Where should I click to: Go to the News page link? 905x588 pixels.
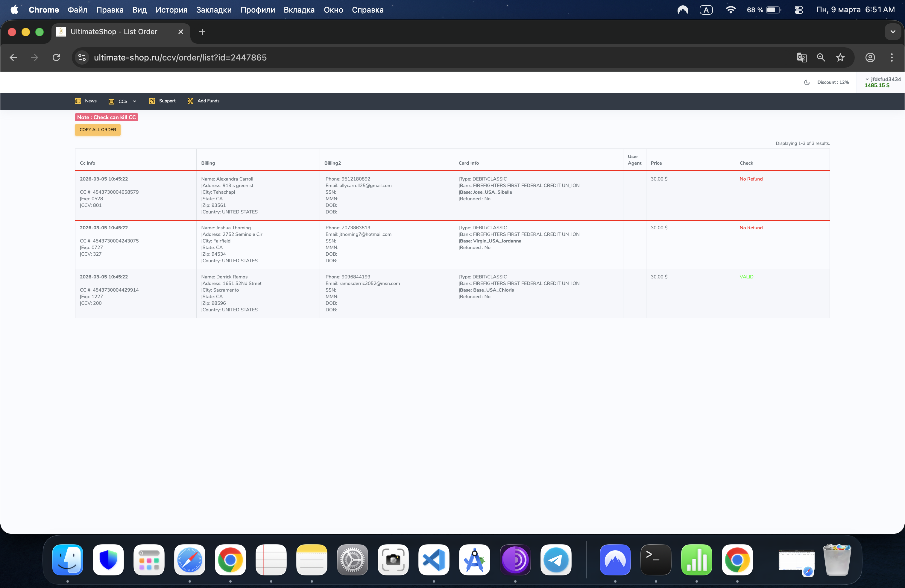click(x=90, y=101)
